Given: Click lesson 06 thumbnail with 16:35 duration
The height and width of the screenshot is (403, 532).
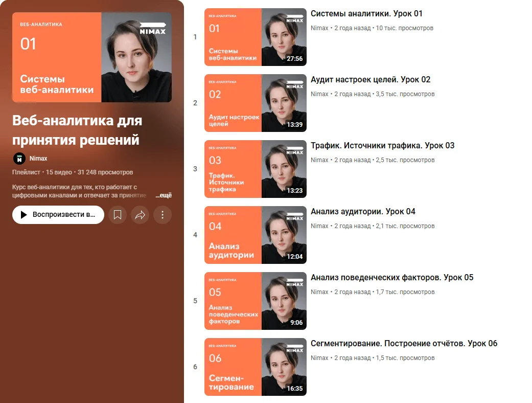Looking at the screenshot, I should coord(256,367).
